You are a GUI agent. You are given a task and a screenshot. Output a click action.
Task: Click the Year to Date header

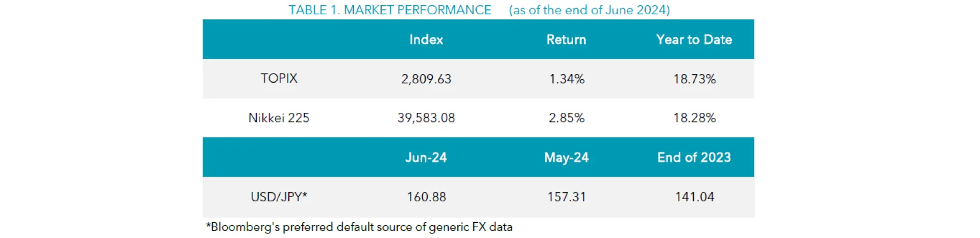point(694,40)
